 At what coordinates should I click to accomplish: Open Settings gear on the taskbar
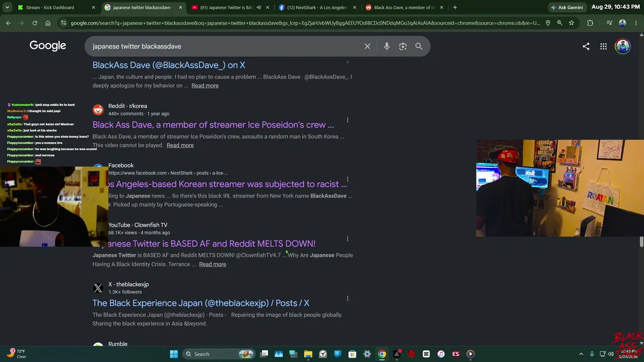pyautogui.click(x=367, y=354)
